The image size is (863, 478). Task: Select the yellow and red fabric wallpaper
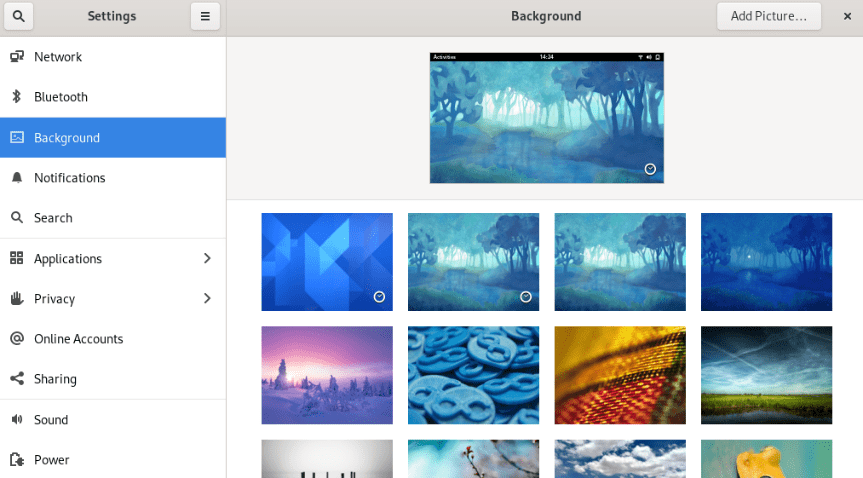[x=620, y=375]
